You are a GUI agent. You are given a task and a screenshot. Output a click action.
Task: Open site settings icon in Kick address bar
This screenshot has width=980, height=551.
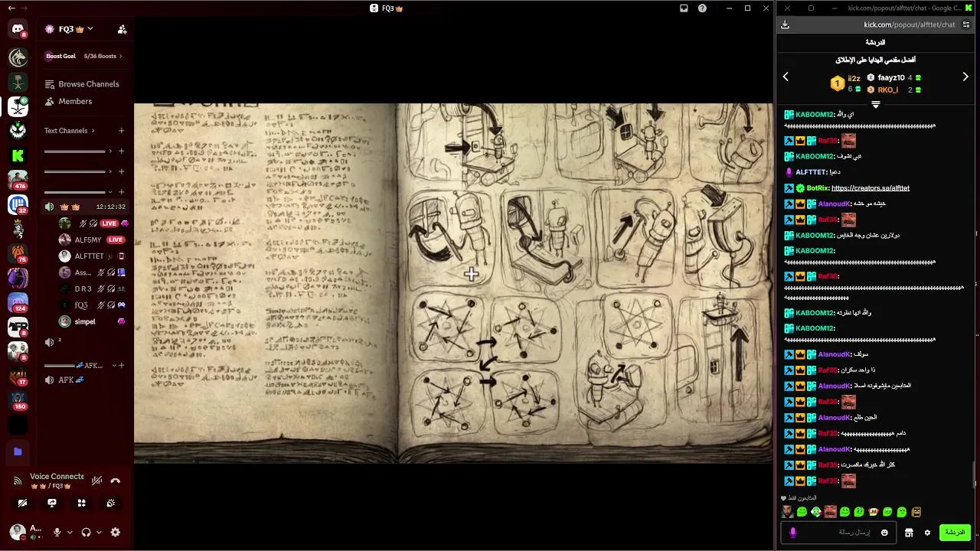966,24
